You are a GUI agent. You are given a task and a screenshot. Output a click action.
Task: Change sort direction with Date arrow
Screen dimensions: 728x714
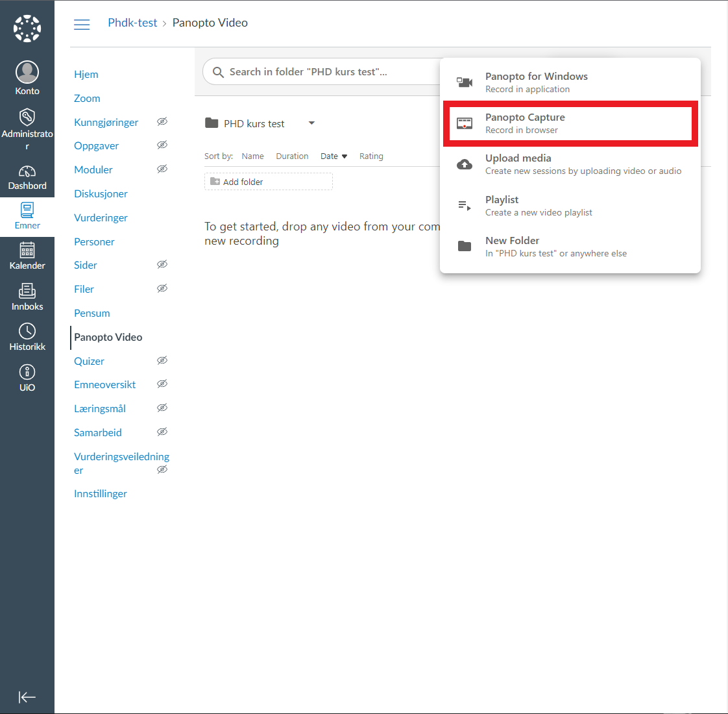coord(345,156)
